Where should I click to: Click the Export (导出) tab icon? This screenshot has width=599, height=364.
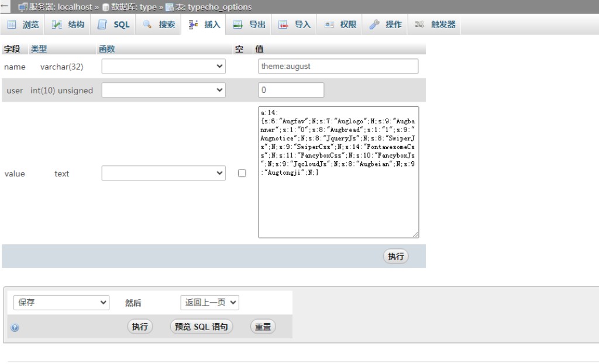[x=237, y=25]
